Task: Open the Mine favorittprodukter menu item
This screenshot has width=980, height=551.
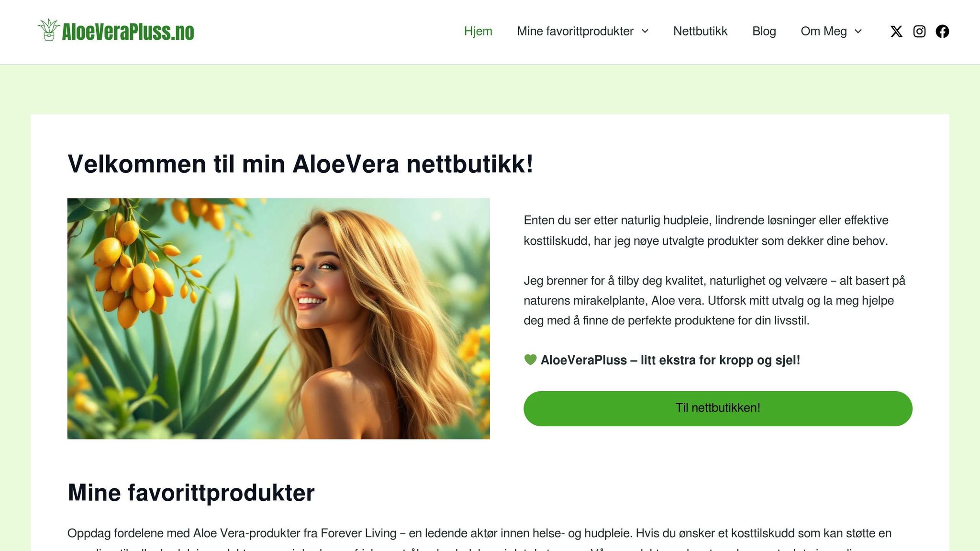Action: [575, 32]
